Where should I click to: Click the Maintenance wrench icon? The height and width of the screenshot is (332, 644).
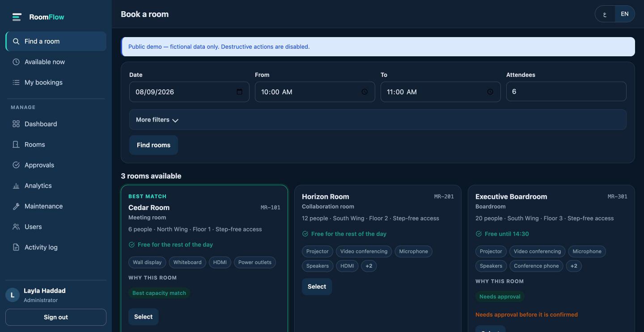coord(16,206)
